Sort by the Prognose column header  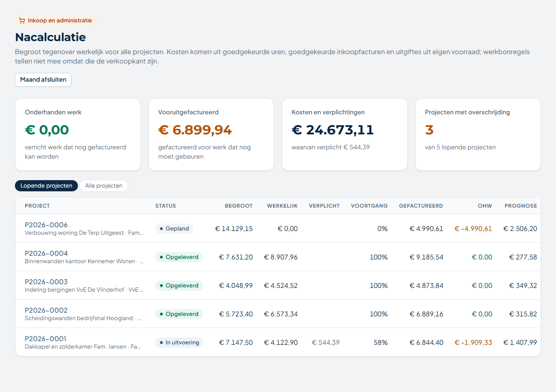click(521, 206)
